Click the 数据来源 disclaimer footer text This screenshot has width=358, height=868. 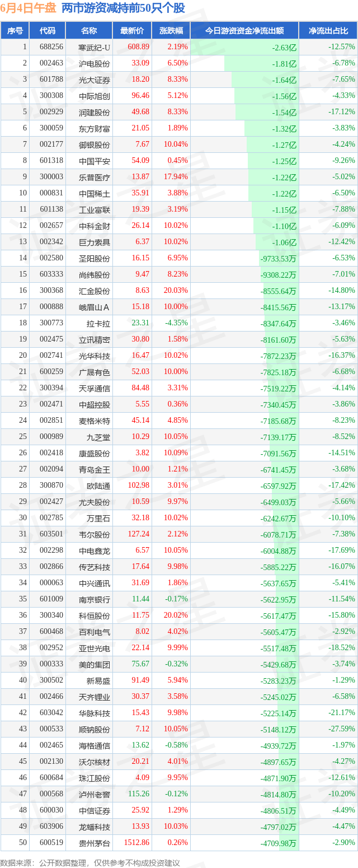[90, 863]
